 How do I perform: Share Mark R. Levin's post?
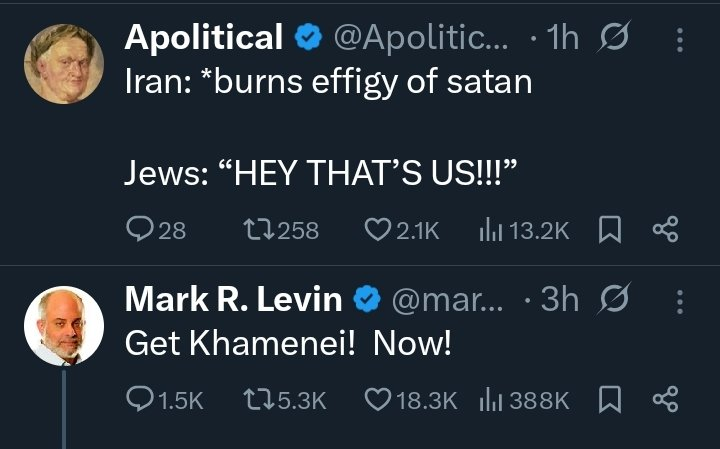click(665, 400)
